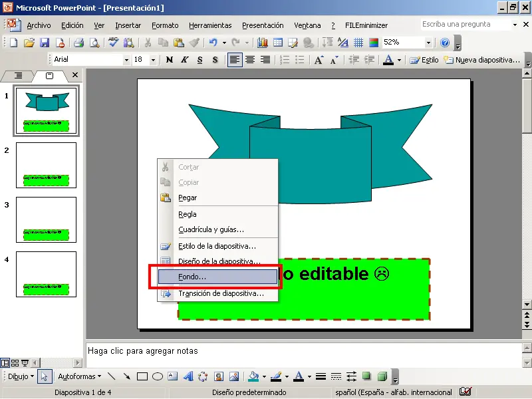Click the Insert Chart icon
This screenshot has width=532, height=399.
263,43
